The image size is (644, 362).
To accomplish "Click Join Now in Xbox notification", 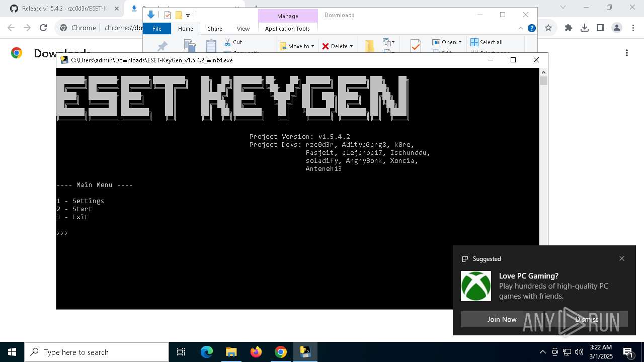I will click(502, 319).
